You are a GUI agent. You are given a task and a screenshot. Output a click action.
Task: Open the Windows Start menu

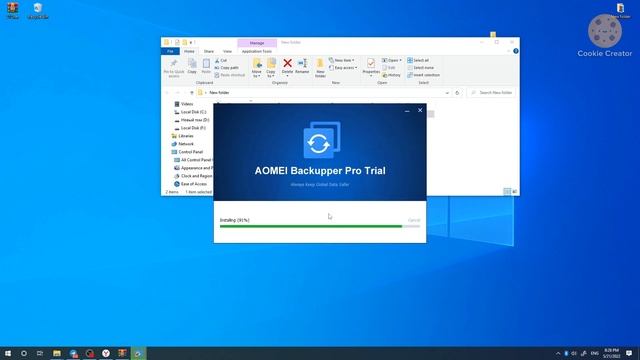coord(8,353)
